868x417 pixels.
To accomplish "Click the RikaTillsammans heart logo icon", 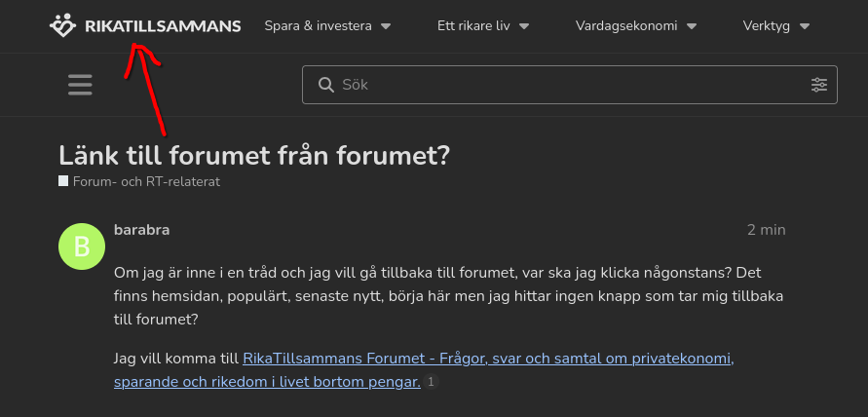I will (x=63, y=25).
